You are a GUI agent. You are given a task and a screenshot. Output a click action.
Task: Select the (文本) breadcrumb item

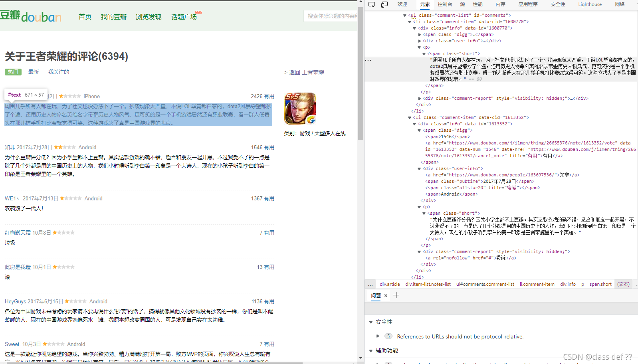(623, 285)
